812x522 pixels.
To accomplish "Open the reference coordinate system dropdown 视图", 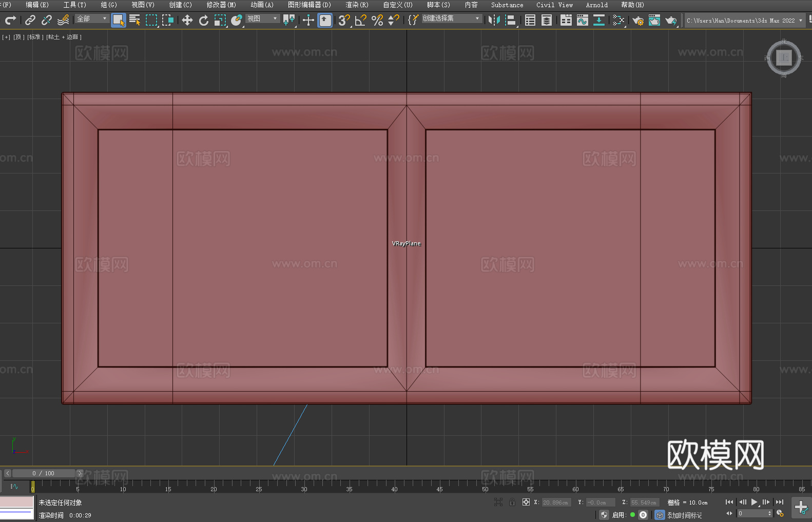I will [262, 18].
